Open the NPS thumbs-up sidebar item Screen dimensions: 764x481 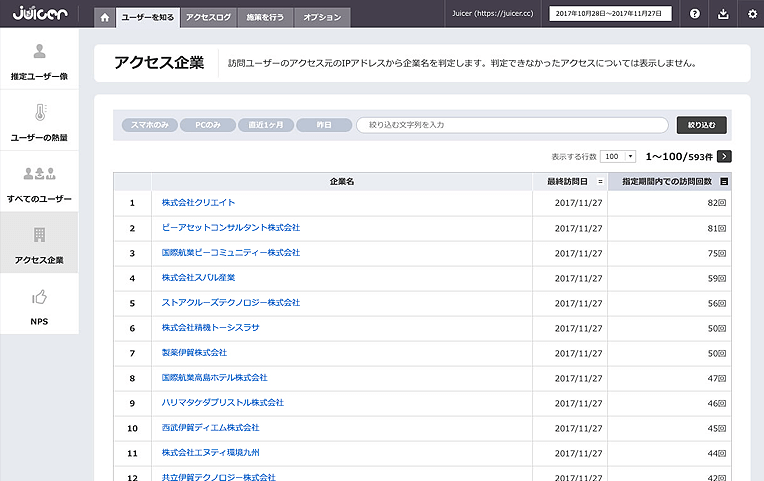(x=39, y=305)
